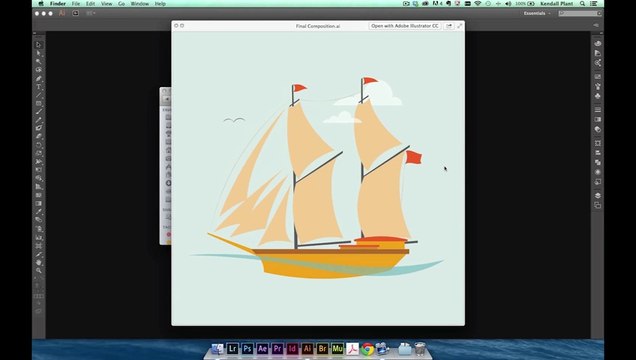Select the Paintbrush tool

[x=39, y=111]
